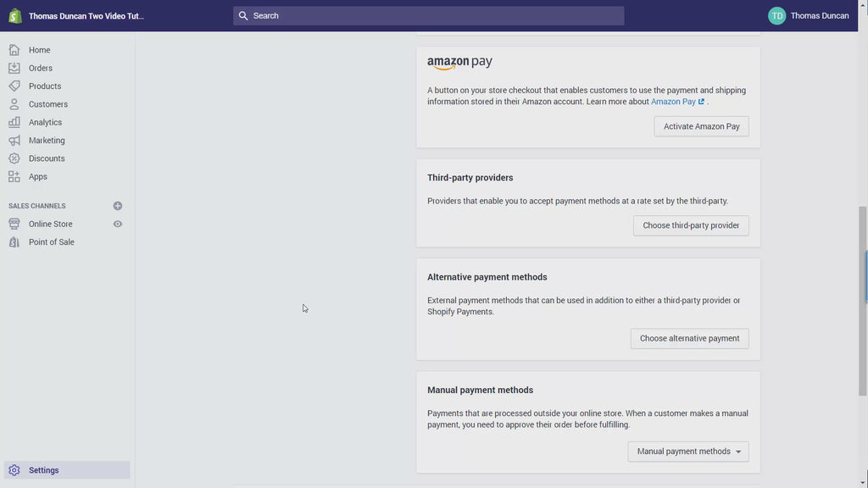Click the Discounts percent badge icon
Image resolution: width=868 pixels, height=488 pixels.
[14, 158]
